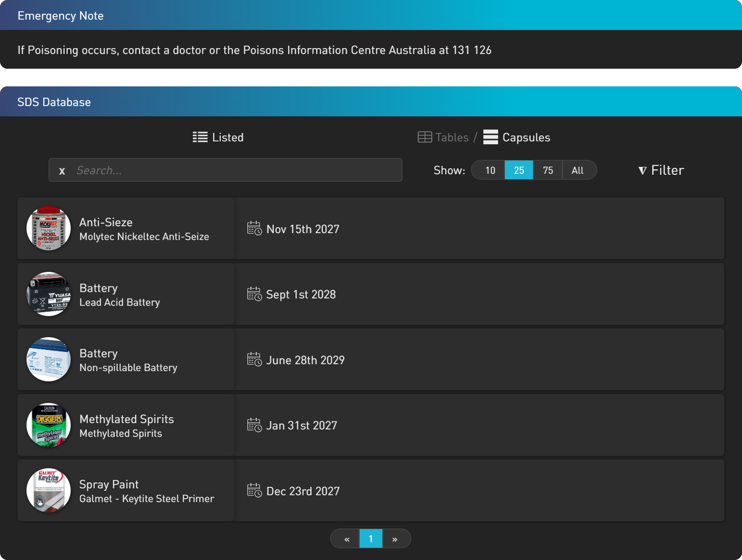Open the Yuasa Lead Acid Battery thumbnail

(x=49, y=294)
